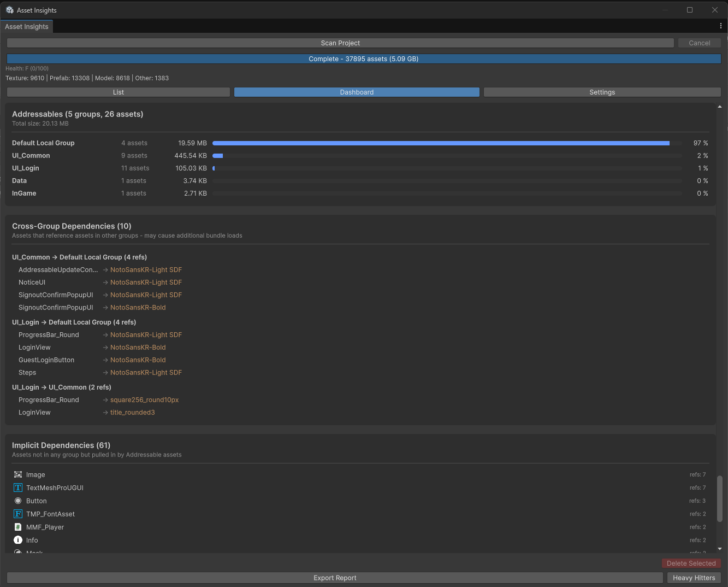The width and height of the screenshot is (728, 587).
Task: Click the 11 assets count for UI_Login
Action: (135, 168)
